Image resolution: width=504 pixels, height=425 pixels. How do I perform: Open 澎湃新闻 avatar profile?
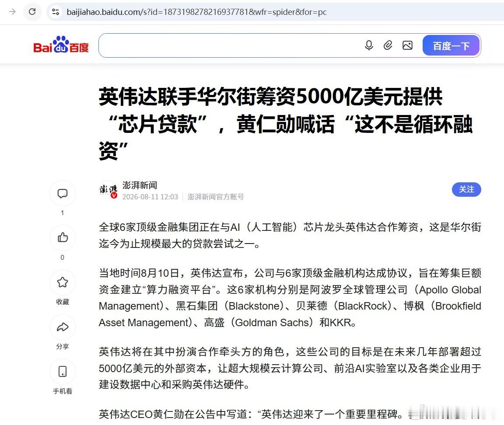point(108,190)
